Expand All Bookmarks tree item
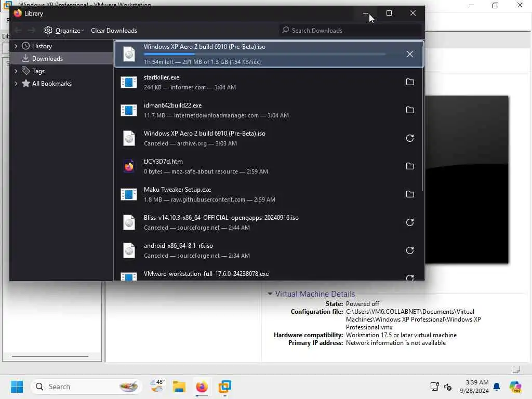Screen dimensions: 532x399 coord(16,84)
